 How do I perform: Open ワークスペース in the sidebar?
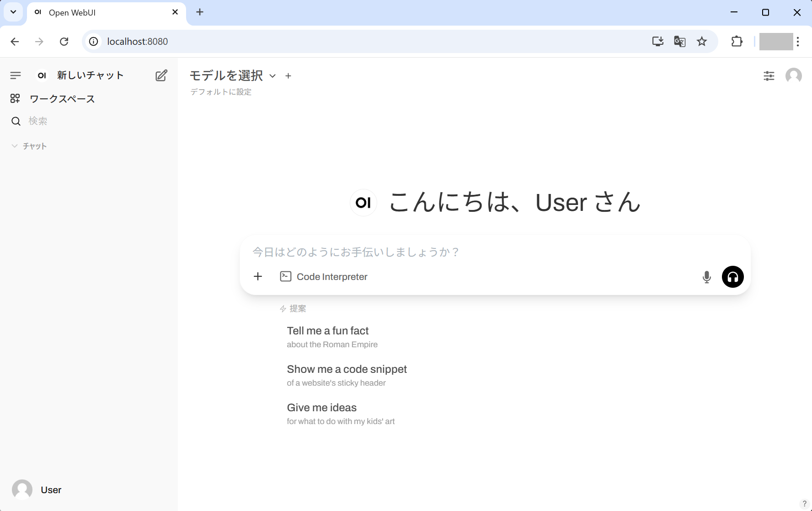62,99
